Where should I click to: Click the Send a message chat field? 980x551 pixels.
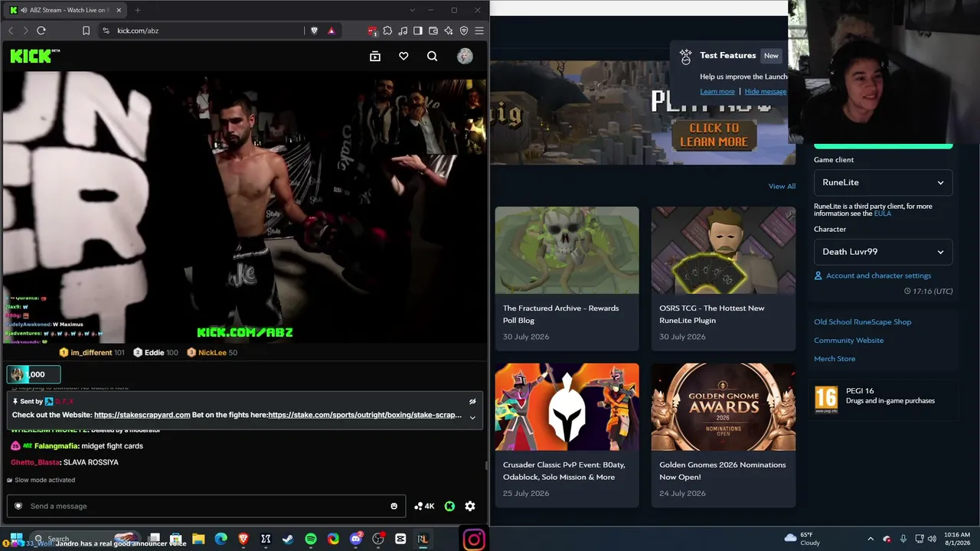207,506
